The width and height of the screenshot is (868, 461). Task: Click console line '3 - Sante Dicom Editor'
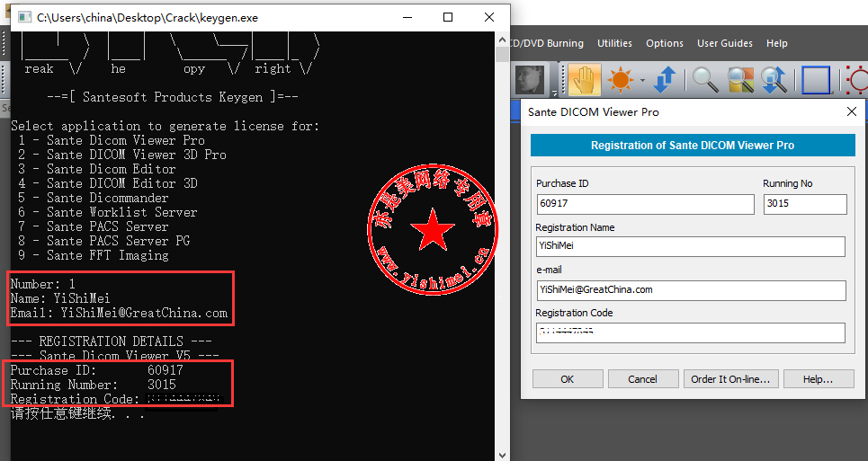(x=97, y=169)
